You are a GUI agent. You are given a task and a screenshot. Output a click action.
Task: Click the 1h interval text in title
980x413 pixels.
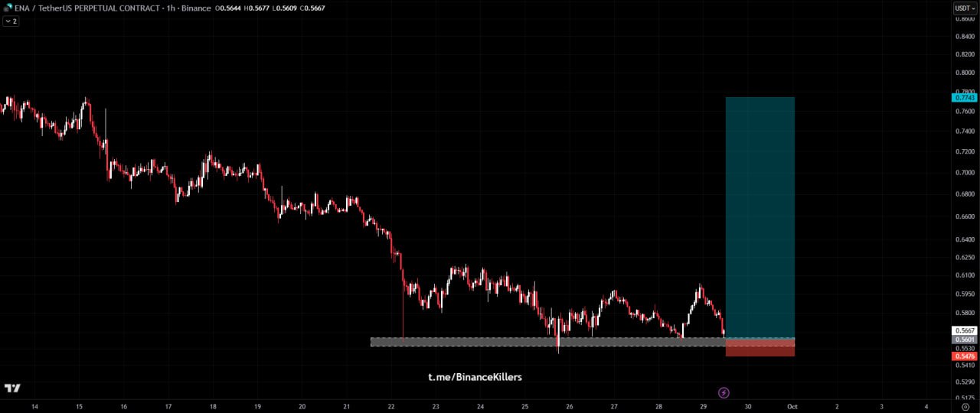click(x=172, y=8)
